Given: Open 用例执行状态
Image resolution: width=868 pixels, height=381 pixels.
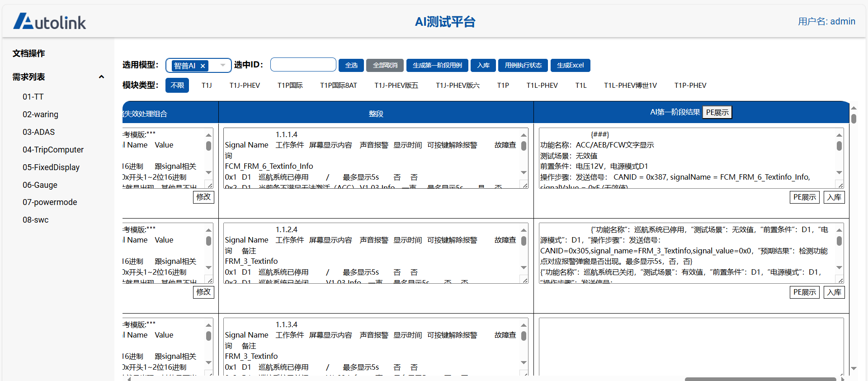Looking at the screenshot, I should click(x=523, y=65).
